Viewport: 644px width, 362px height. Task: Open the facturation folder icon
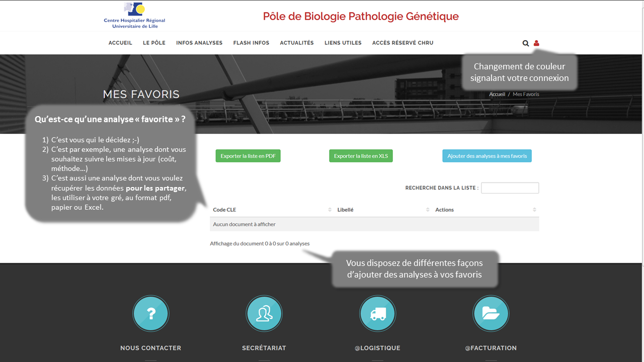[x=491, y=313]
